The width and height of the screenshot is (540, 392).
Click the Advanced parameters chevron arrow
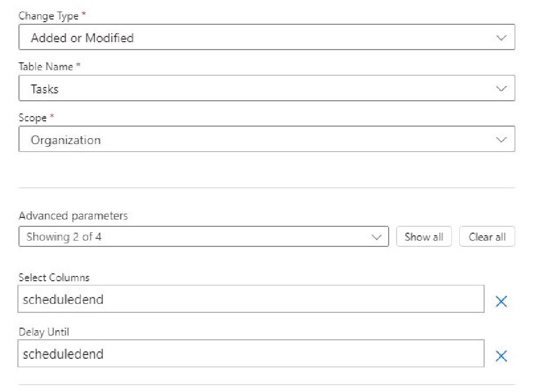pyautogui.click(x=376, y=237)
